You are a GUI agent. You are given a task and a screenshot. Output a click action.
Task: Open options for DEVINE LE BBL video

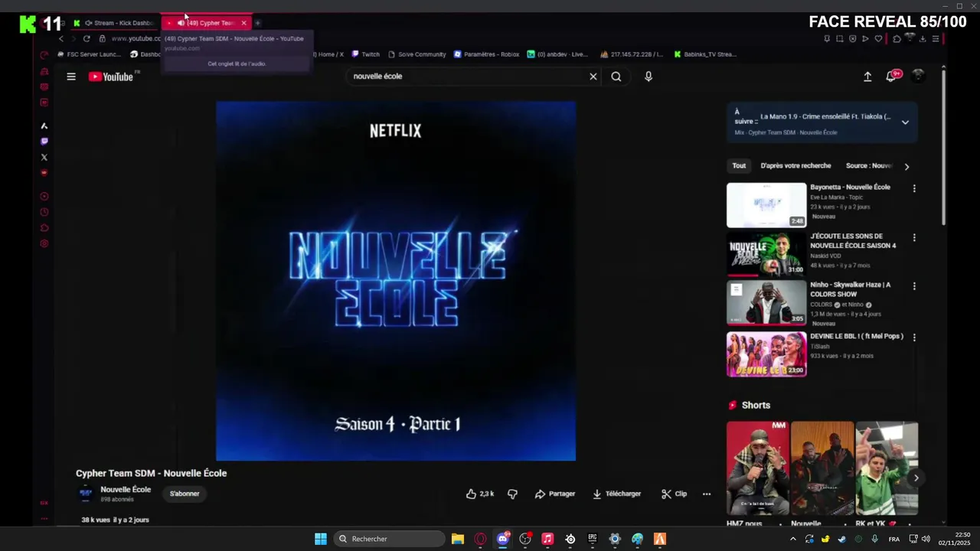point(914,337)
